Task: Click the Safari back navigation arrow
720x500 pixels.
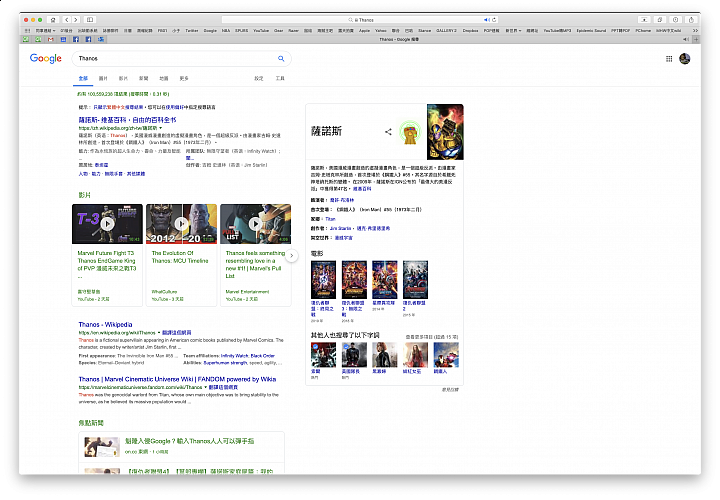Action: (x=67, y=20)
